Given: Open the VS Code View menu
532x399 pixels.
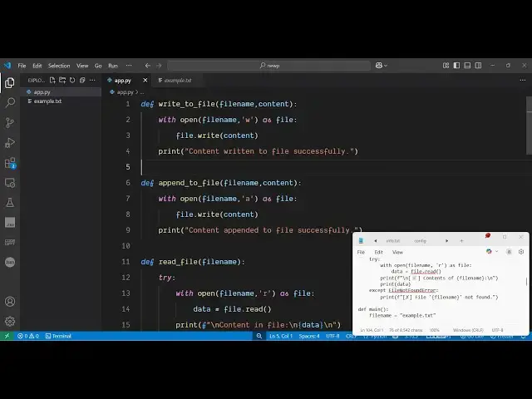Looking at the screenshot, I should 82,66.
